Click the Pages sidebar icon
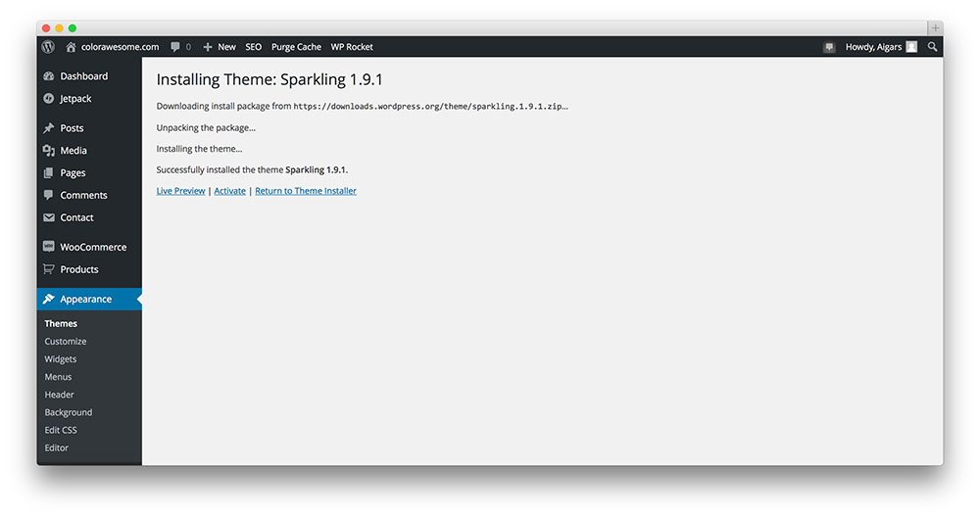The height and width of the screenshot is (518, 980). [x=49, y=173]
